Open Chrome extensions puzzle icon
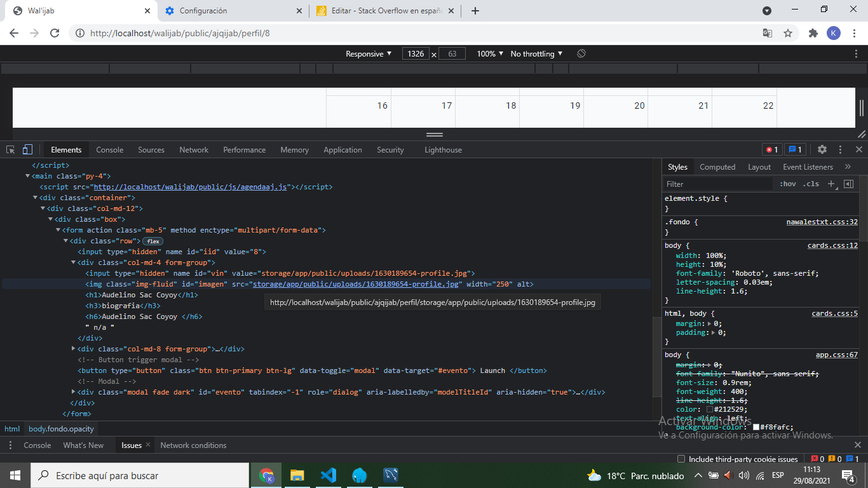 coord(813,33)
